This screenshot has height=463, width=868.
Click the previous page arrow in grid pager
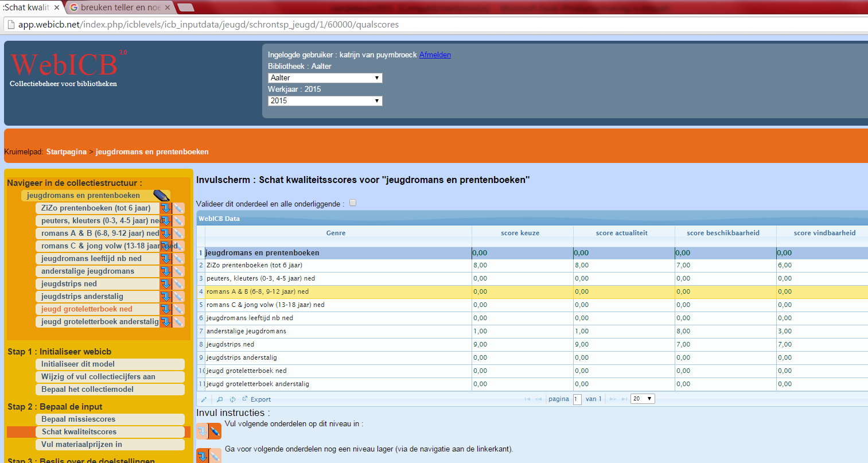coord(539,399)
